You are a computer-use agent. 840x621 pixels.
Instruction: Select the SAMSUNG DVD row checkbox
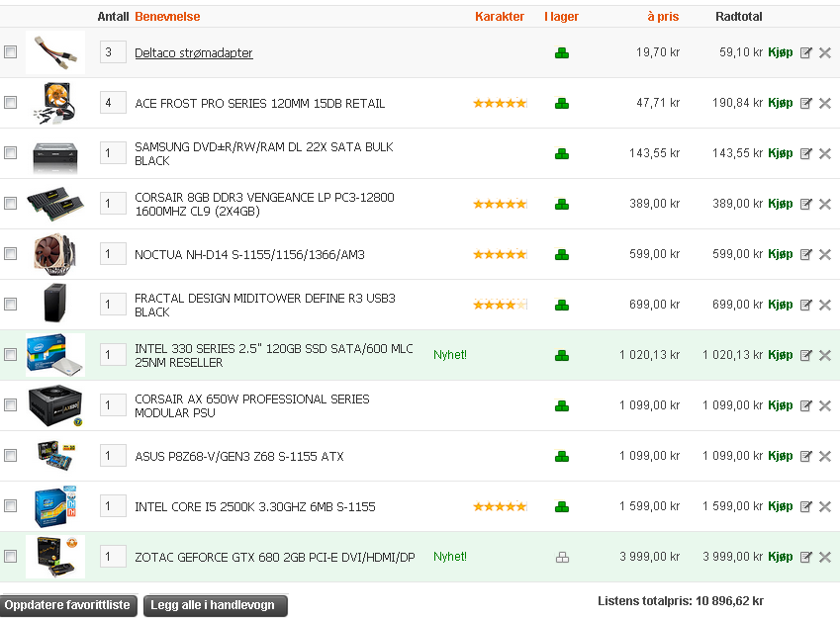[x=10, y=152]
